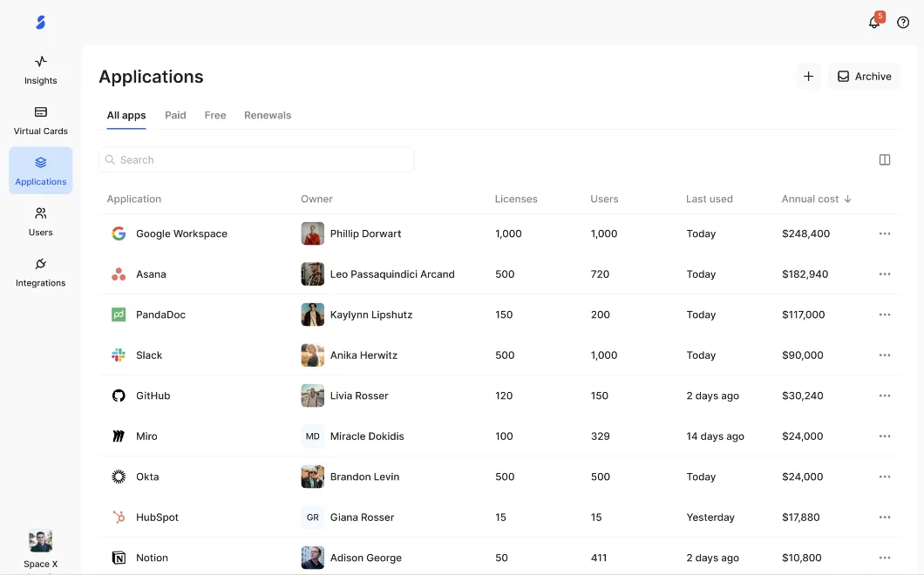Open the Asana application name
This screenshot has width=924, height=575.
(x=151, y=274)
